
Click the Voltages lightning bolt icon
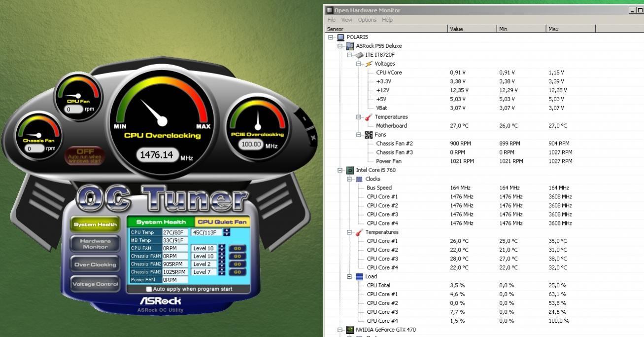coord(369,64)
